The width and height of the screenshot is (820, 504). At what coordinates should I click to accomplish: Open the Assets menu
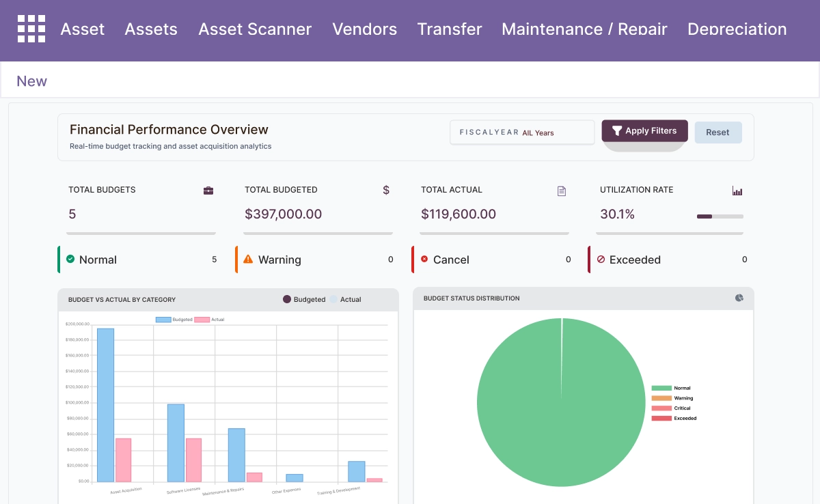151,29
